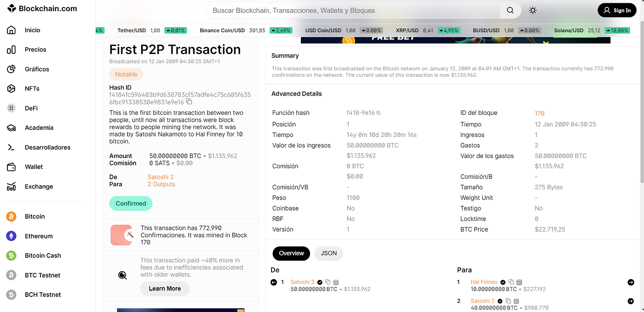Open Inicio from the sidebar

click(32, 30)
